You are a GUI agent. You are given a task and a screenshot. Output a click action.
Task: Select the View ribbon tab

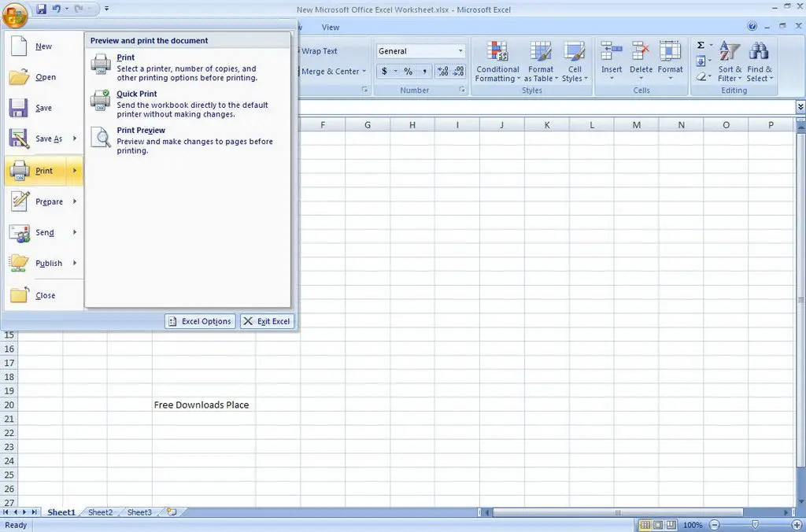click(x=331, y=26)
